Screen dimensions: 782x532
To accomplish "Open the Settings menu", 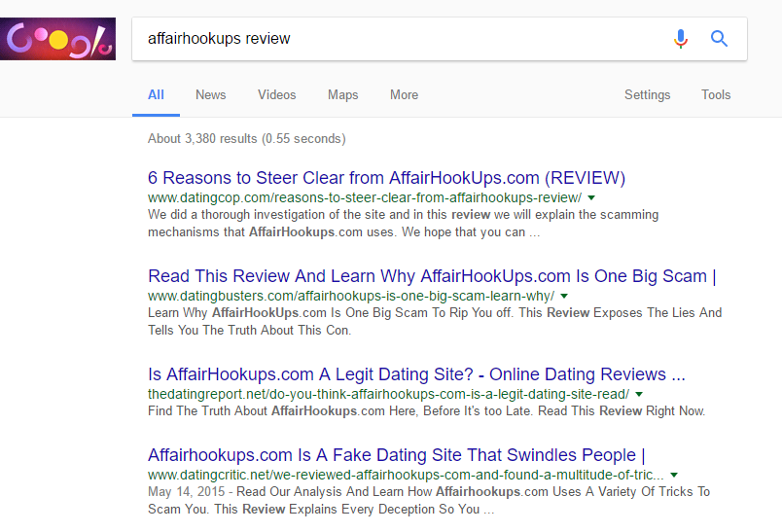I will pyautogui.click(x=648, y=94).
